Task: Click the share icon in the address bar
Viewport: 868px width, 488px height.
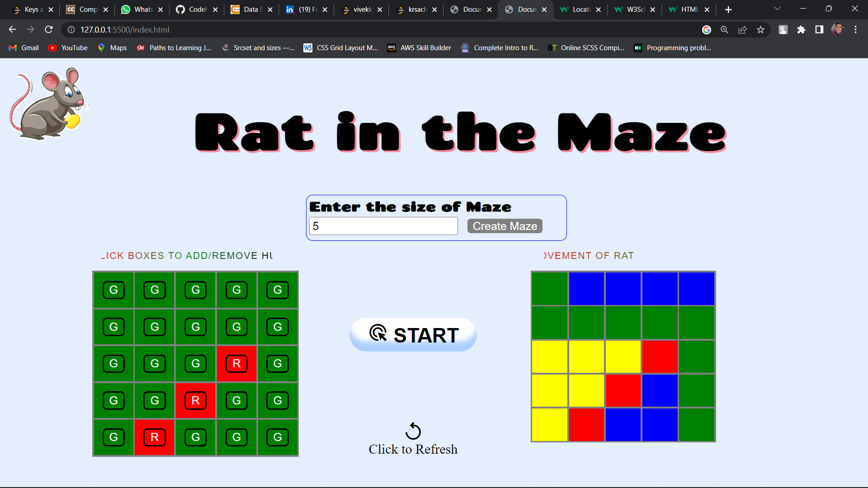Action: pyautogui.click(x=743, y=29)
